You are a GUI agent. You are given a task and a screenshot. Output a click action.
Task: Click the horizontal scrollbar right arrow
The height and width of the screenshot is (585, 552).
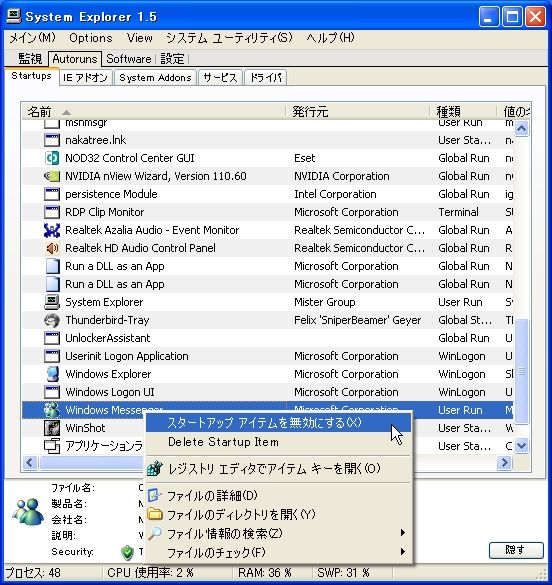[x=505, y=463]
